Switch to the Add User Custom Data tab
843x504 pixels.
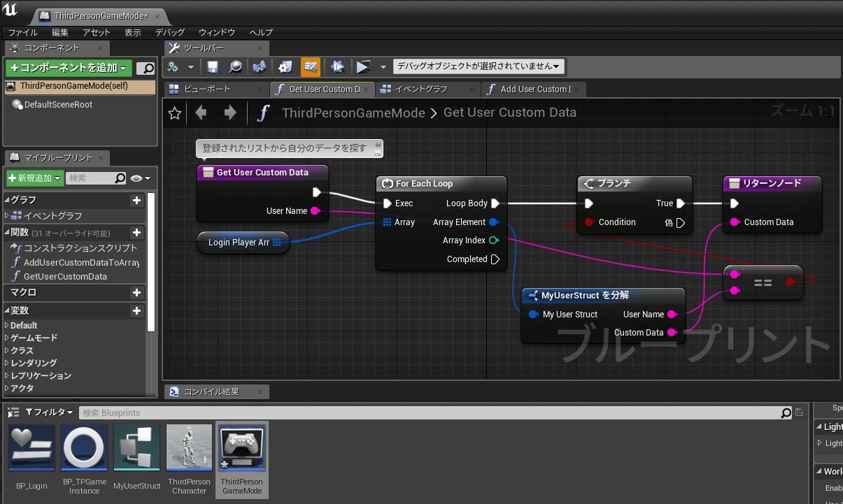pyautogui.click(x=534, y=89)
